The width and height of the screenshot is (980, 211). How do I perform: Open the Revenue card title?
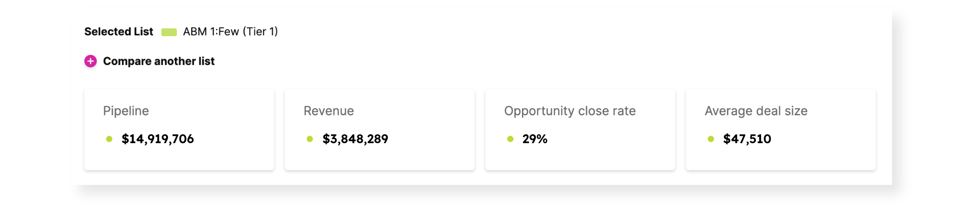tap(329, 111)
